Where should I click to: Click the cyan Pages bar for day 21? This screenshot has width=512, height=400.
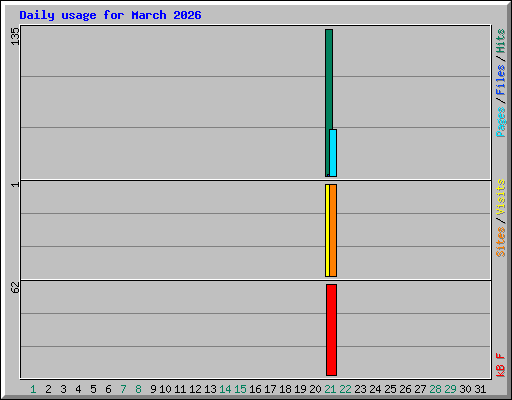[333, 153]
